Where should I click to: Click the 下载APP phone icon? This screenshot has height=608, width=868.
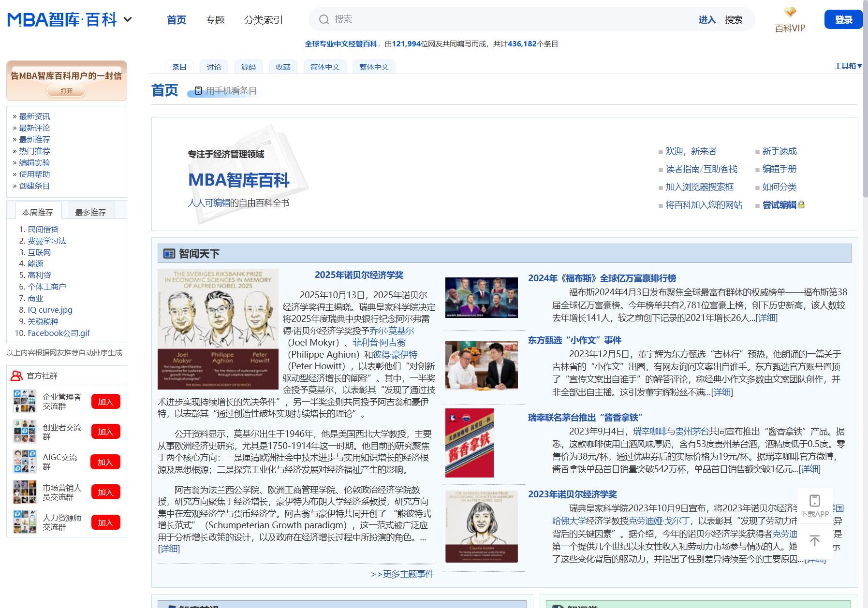click(815, 500)
